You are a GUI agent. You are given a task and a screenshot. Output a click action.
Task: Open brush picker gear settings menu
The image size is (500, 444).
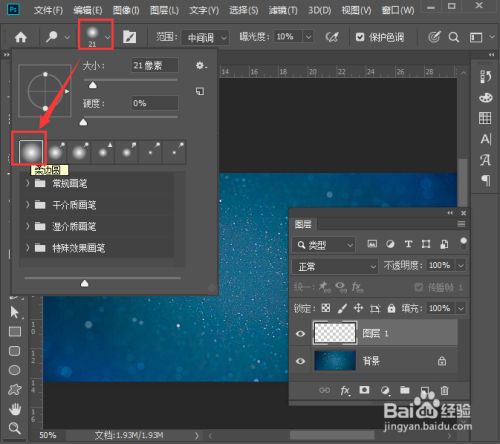point(200,65)
